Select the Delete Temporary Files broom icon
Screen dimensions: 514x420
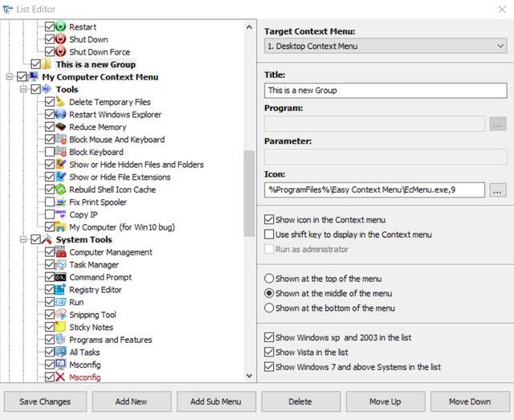coord(60,102)
